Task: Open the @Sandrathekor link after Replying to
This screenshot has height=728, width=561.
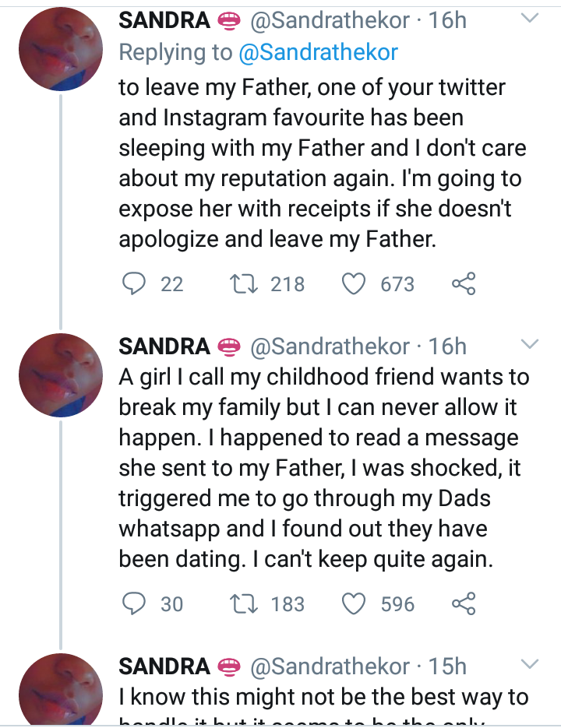Action: pyautogui.click(x=317, y=52)
